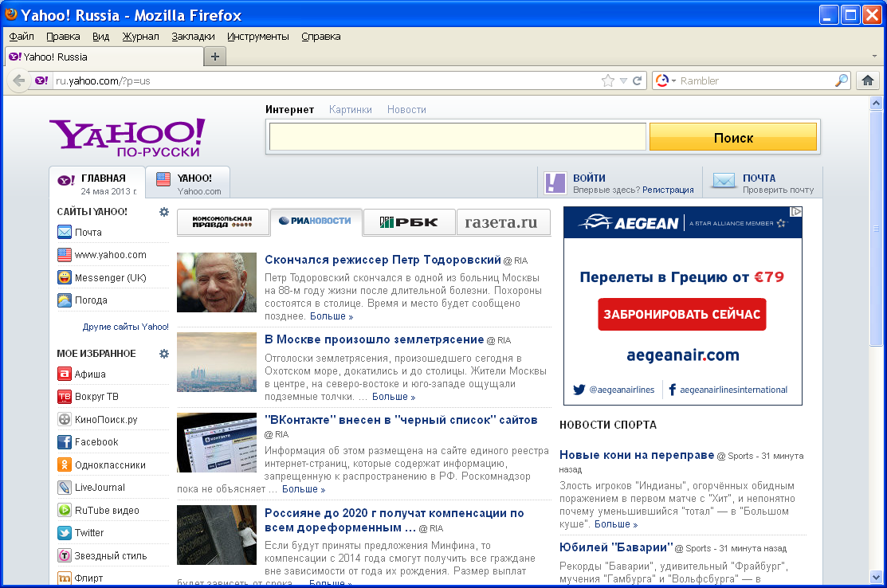Screen dimensions: 887x588
Task: Click the Погода weather icon
Action: 65,300
